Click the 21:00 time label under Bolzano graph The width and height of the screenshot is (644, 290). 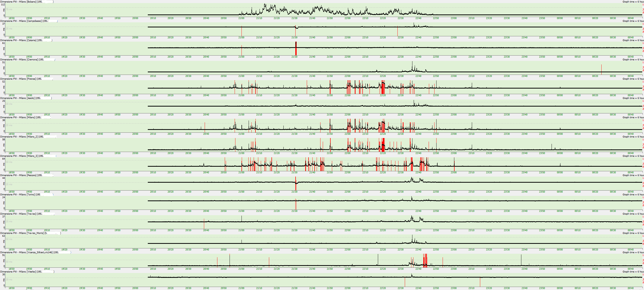click(241, 18)
